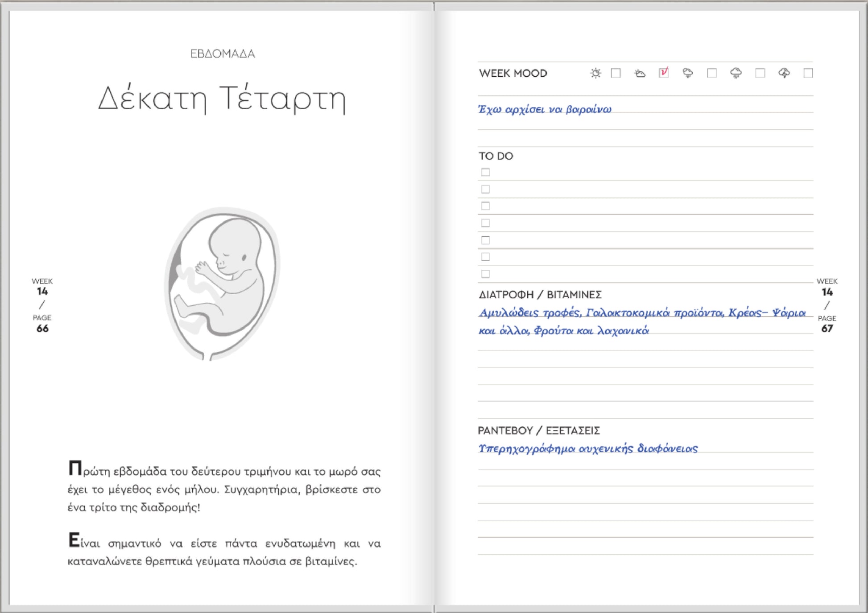Click the ultrasound appointment handwritten entry
This screenshot has height=613, width=868.
(x=587, y=448)
